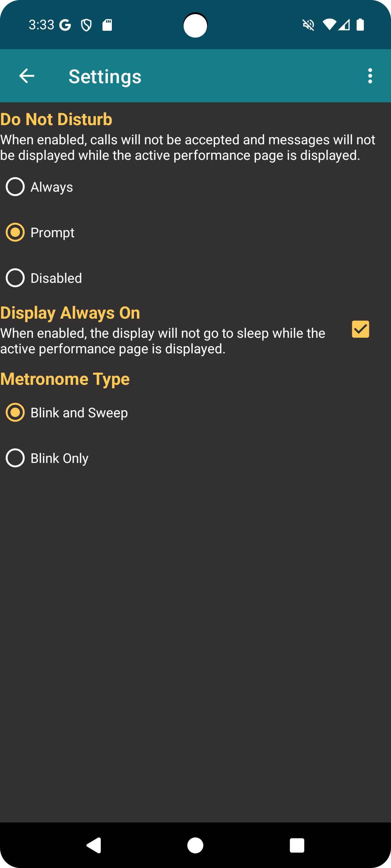Viewport: 391px width, 868px height.
Task: Tap the Do Not Disturb heading
Action: click(x=56, y=119)
